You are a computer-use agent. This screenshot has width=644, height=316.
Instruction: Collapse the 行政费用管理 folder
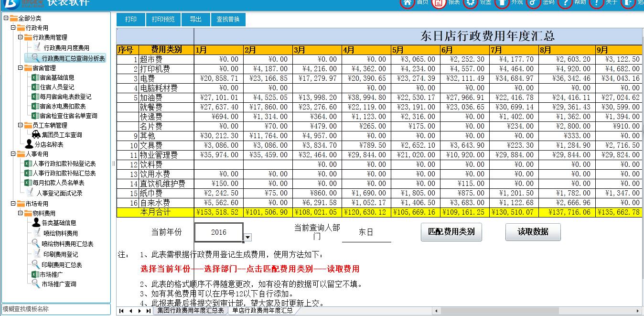pos(21,37)
